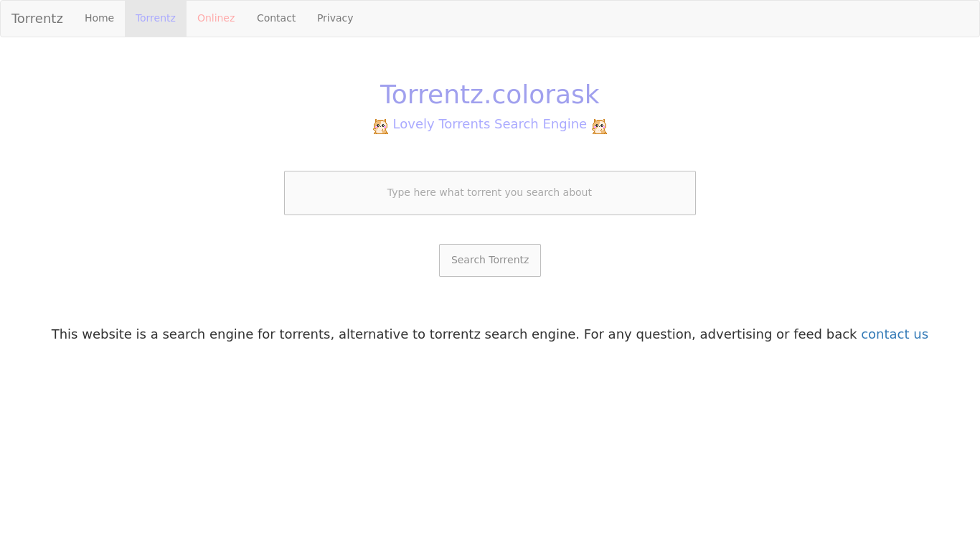Image resolution: width=980 pixels, height=551 pixels.
Task: Open the Contact page in the navbar
Action: (x=276, y=18)
